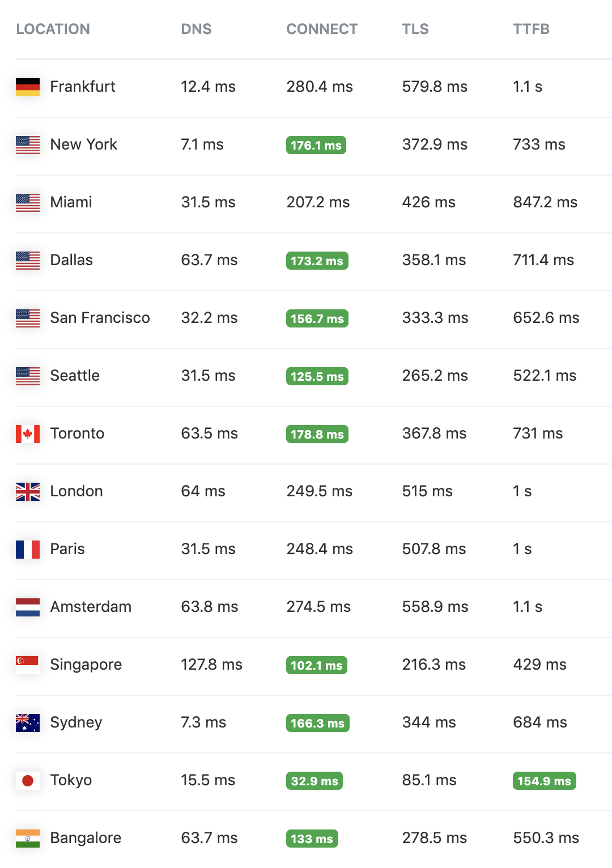Click the Australian flag icon beside Sydney

[x=28, y=722]
